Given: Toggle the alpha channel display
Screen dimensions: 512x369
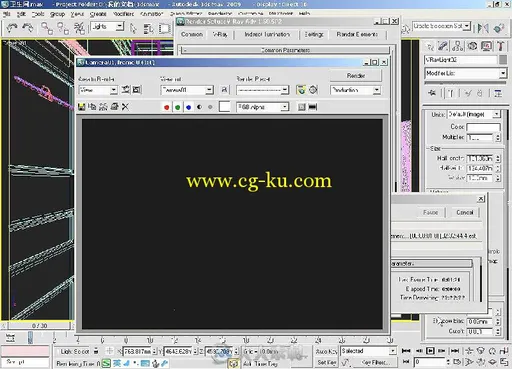Looking at the screenshot, I should 199,107.
